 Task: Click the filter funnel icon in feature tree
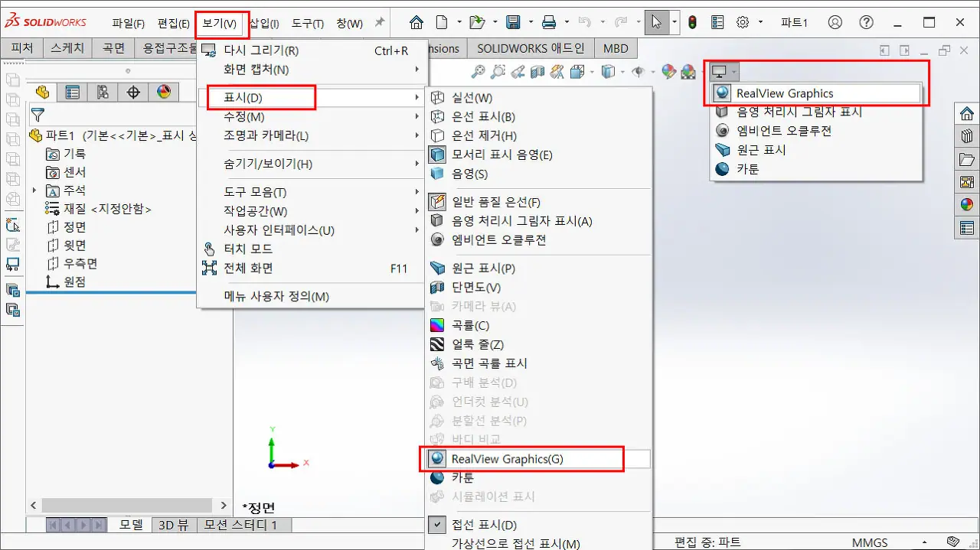point(37,116)
